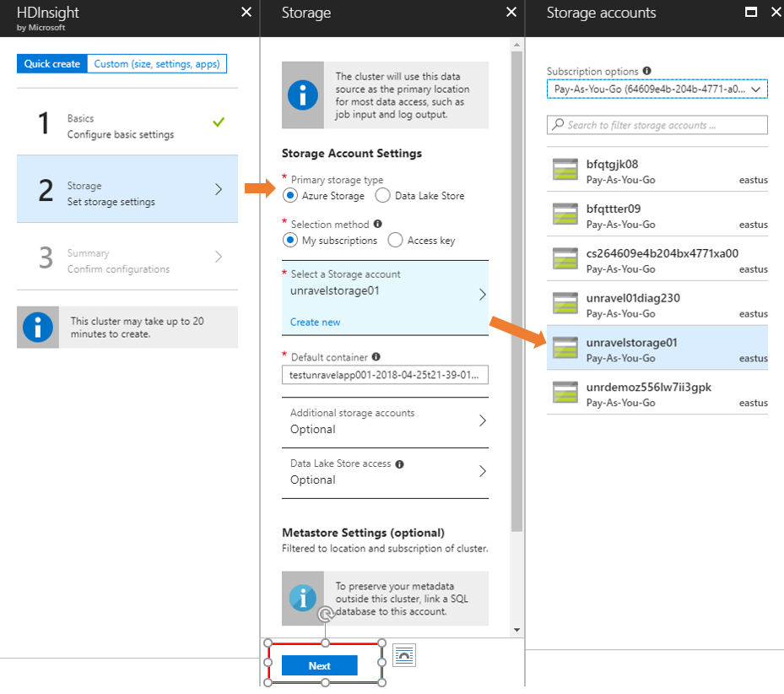Choose the My subscriptions radio option

point(290,240)
